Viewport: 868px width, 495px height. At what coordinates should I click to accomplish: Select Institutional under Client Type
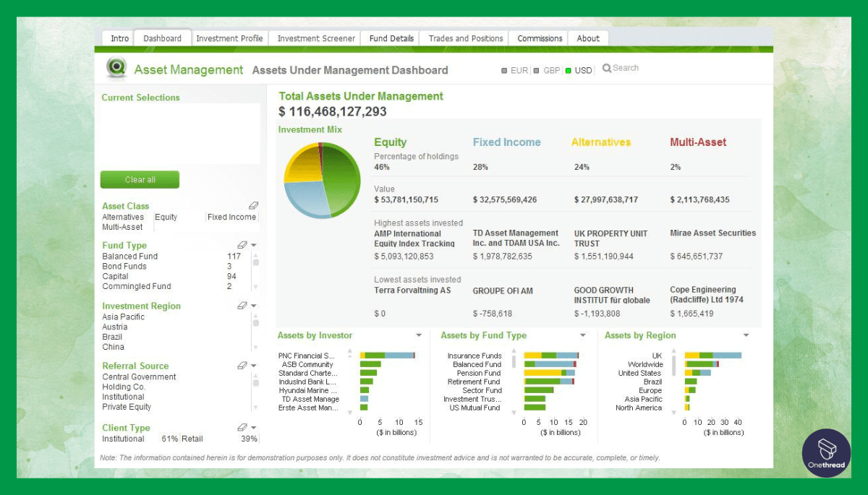123,438
